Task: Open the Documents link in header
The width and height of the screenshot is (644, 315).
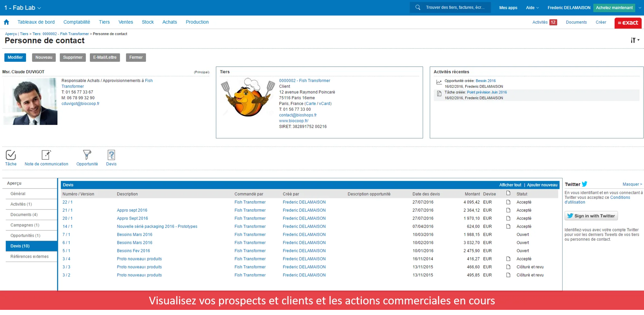Action: coord(576,23)
